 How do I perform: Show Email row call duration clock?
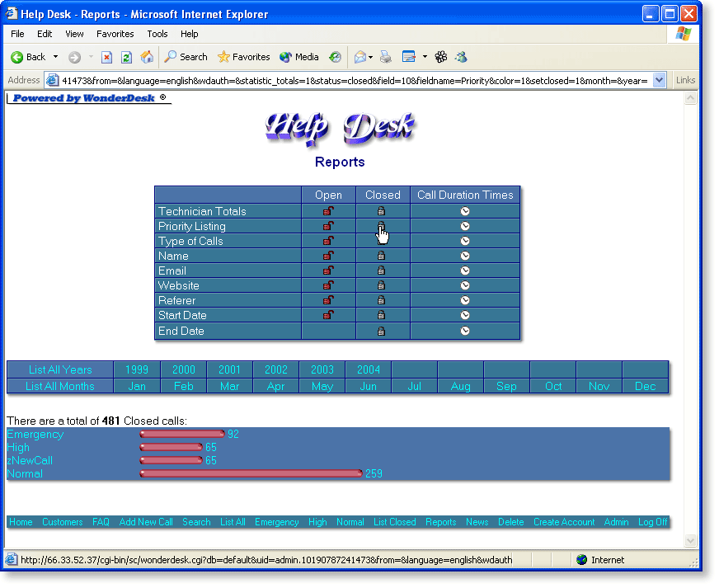[x=465, y=270]
